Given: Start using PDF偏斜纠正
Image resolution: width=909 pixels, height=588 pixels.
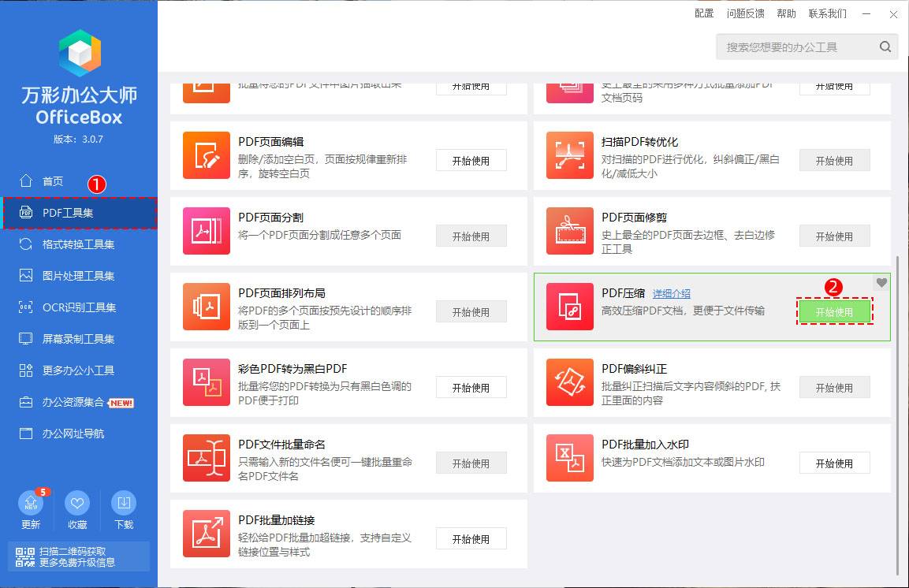Looking at the screenshot, I should (x=834, y=388).
